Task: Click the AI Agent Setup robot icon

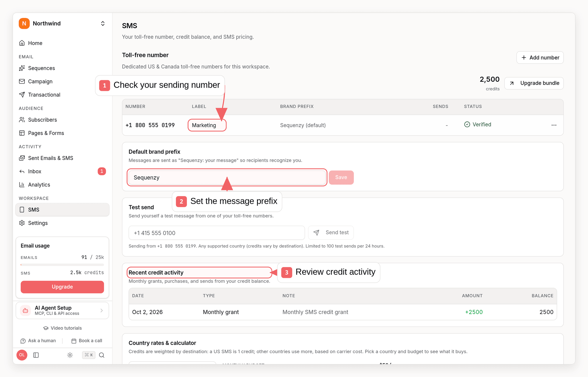Action: pos(26,311)
